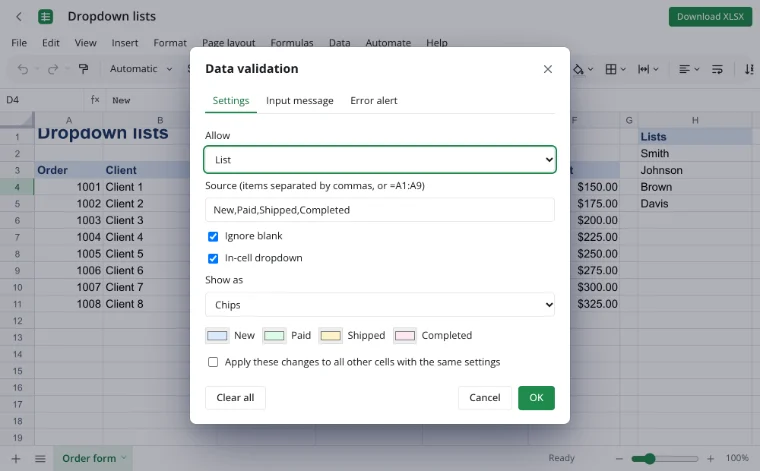Click the Brown cell

tap(695, 187)
